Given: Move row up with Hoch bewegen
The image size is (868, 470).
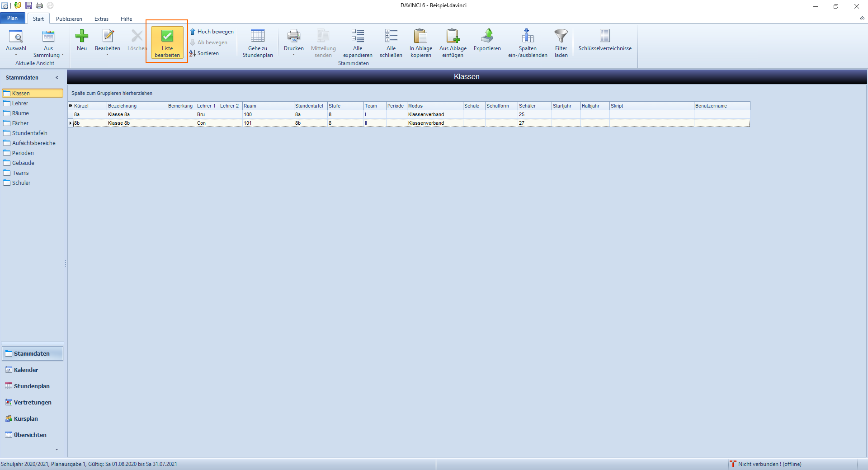Looking at the screenshot, I should point(212,32).
